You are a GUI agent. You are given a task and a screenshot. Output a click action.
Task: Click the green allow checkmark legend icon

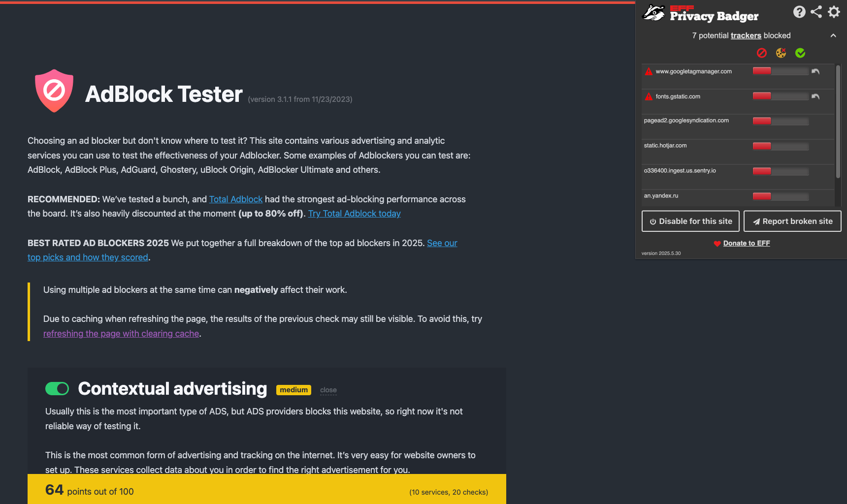click(800, 53)
